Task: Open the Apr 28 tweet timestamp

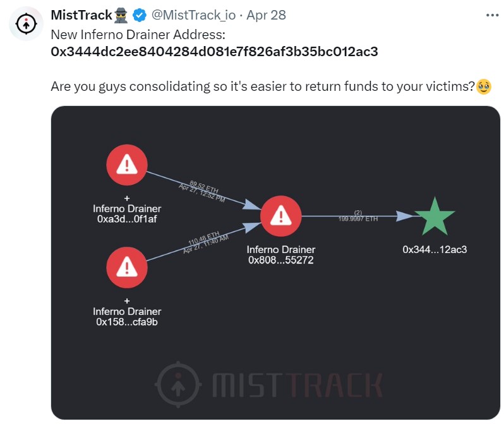Action: (266, 15)
